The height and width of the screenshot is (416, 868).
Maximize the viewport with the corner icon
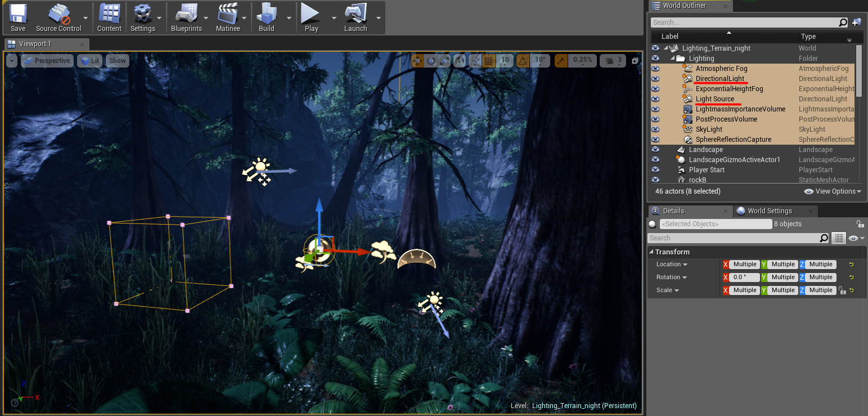tap(636, 60)
